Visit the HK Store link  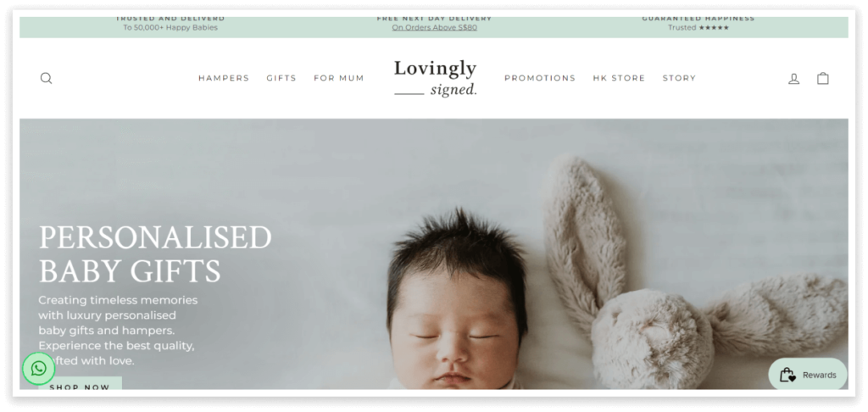(619, 78)
